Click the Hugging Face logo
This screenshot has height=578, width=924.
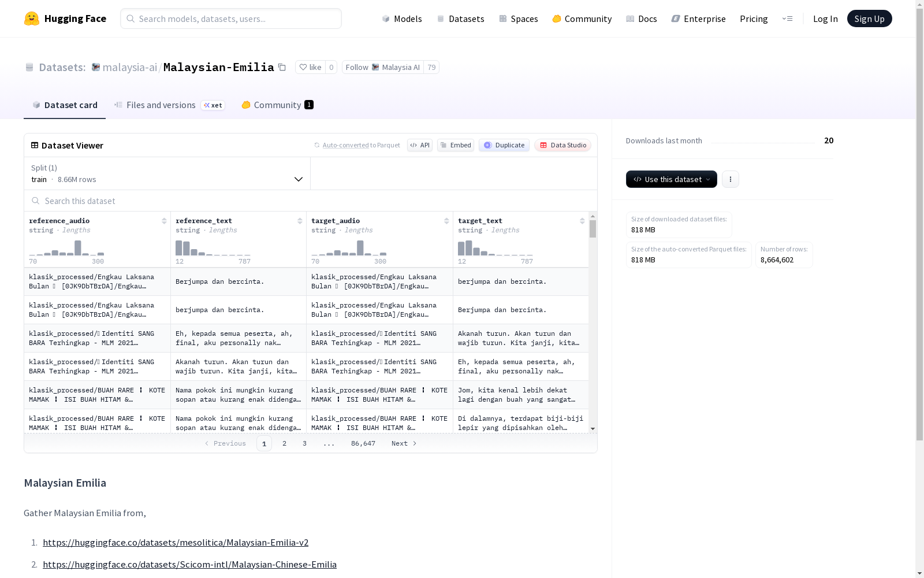[65, 18]
